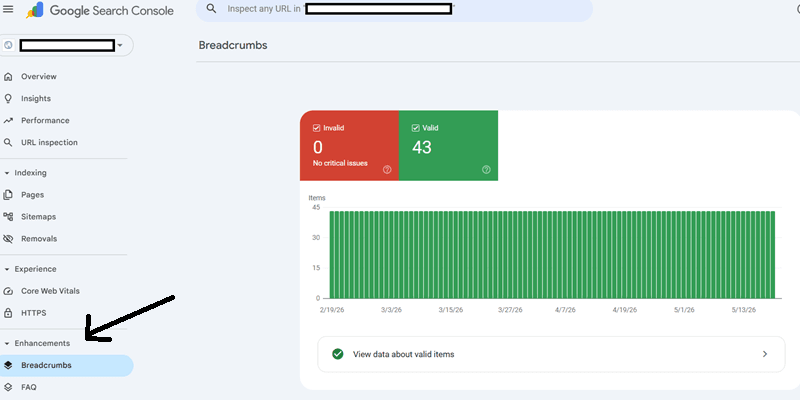Click the Google Search Console logo
This screenshot has width=800, height=400.
click(x=100, y=10)
